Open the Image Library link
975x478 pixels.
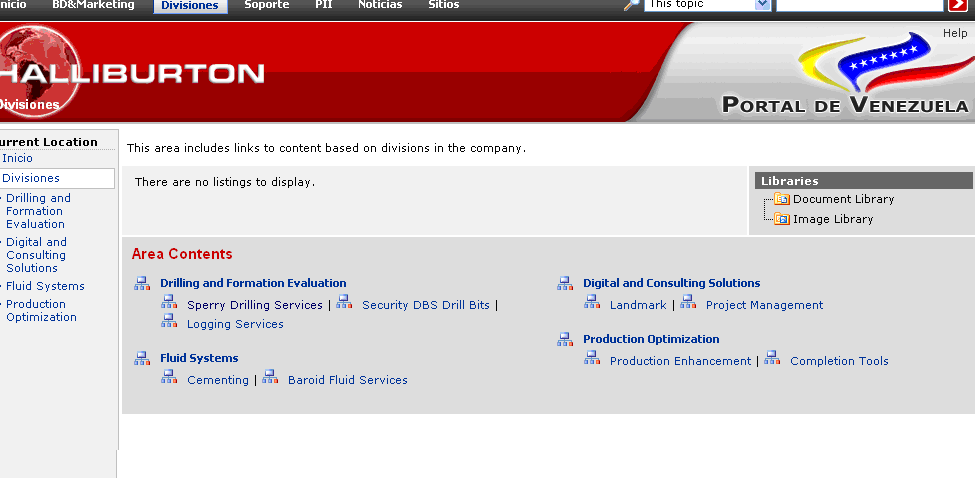coord(833,219)
